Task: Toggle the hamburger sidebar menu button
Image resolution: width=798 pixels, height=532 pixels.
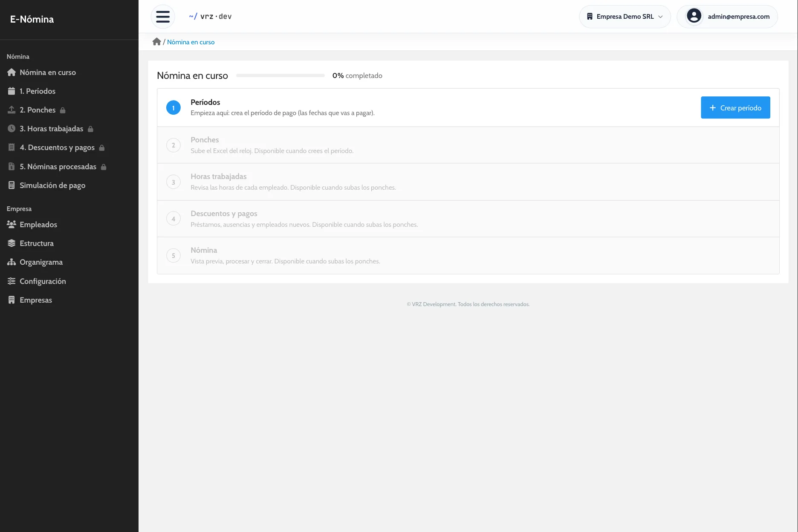Action: 163,17
